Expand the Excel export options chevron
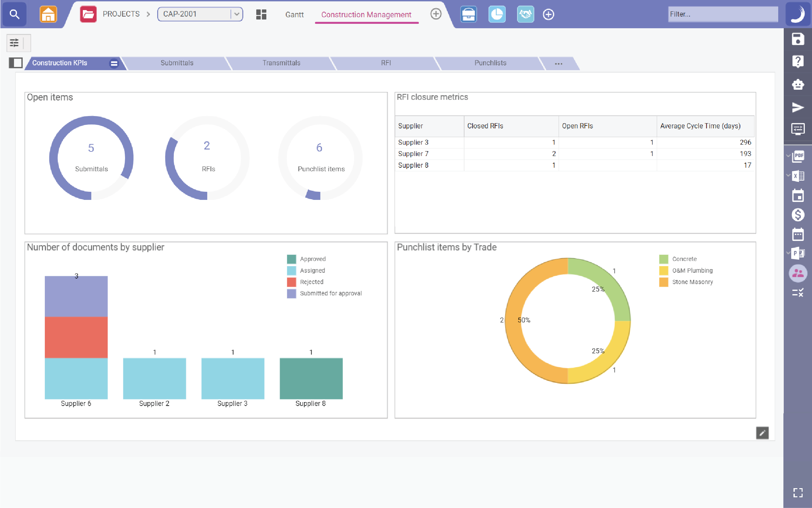This screenshot has width=812, height=508. (x=788, y=175)
